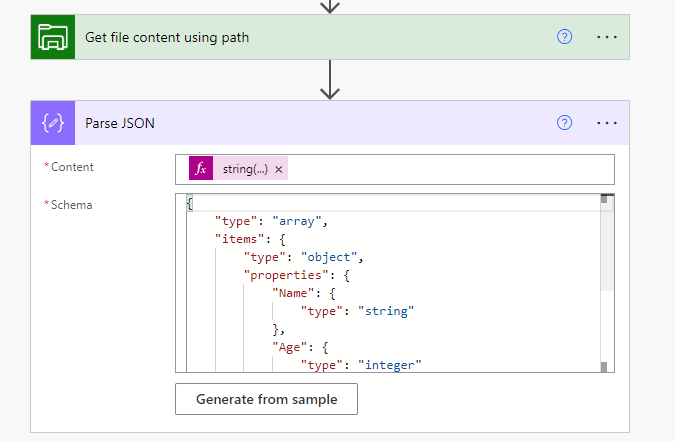Expand the Get file content using path card

pos(167,37)
